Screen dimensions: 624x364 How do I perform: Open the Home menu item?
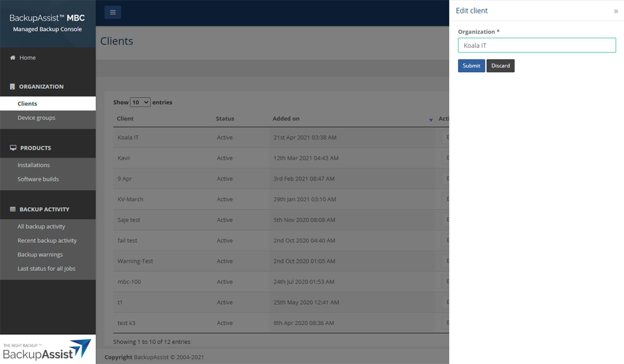(x=28, y=58)
